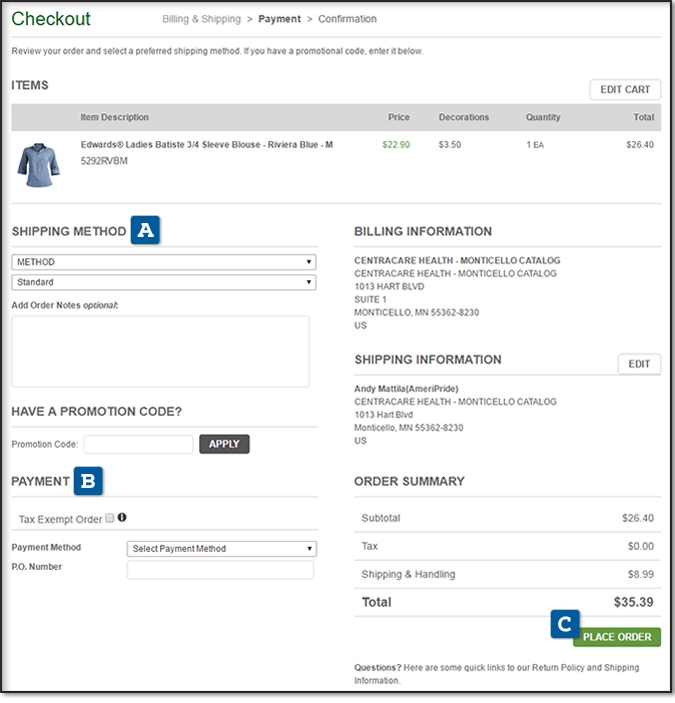Image resolution: width=675 pixels, height=703 pixels.
Task: Edit the shipping information
Action: (638, 364)
